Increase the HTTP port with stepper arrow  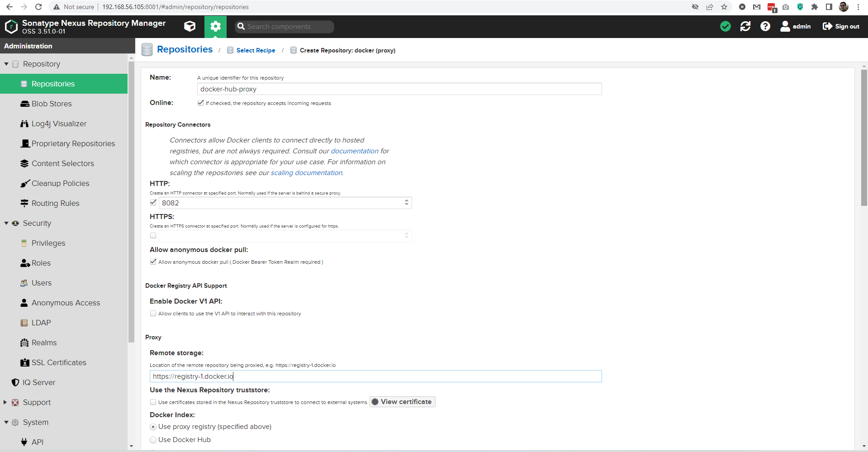pyautogui.click(x=407, y=200)
